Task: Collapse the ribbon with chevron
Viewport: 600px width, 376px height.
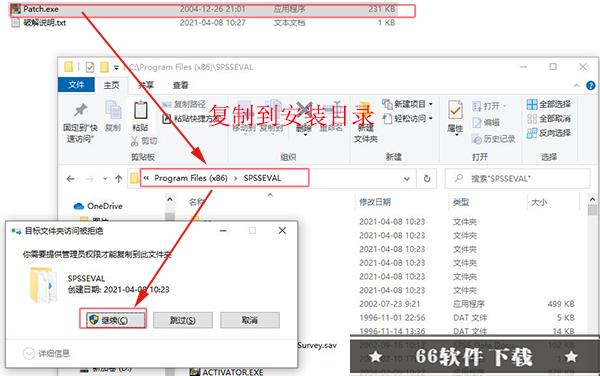Action: click(x=576, y=86)
